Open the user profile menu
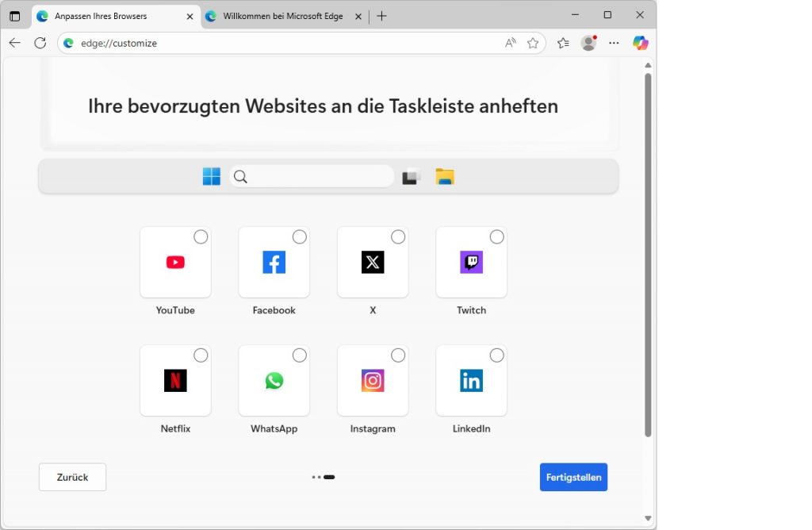This screenshot has height=530, width=812. click(588, 43)
